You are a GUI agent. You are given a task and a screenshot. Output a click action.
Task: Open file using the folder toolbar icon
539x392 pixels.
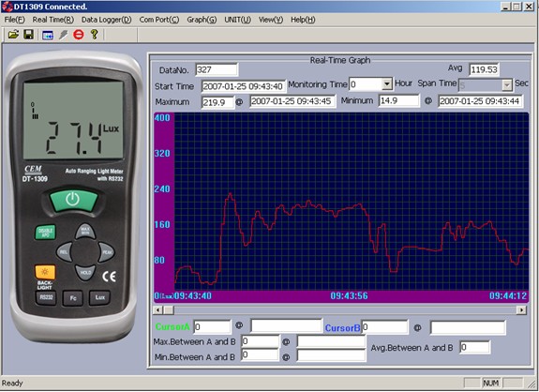pos(13,35)
